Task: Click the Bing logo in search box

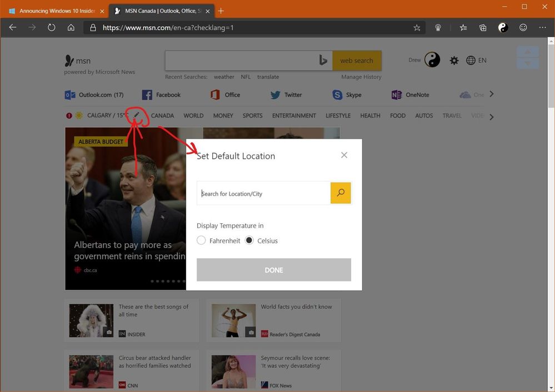Action: [x=323, y=60]
